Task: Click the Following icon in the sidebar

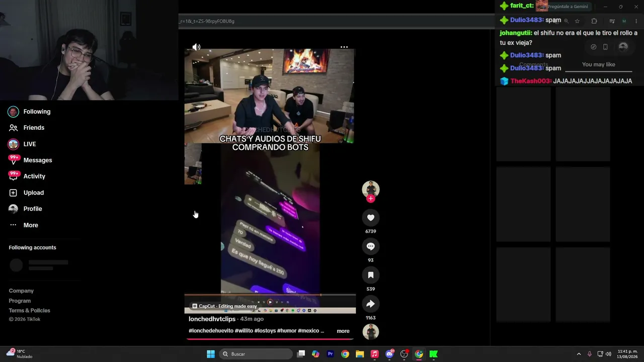Action: click(x=14, y=112)
